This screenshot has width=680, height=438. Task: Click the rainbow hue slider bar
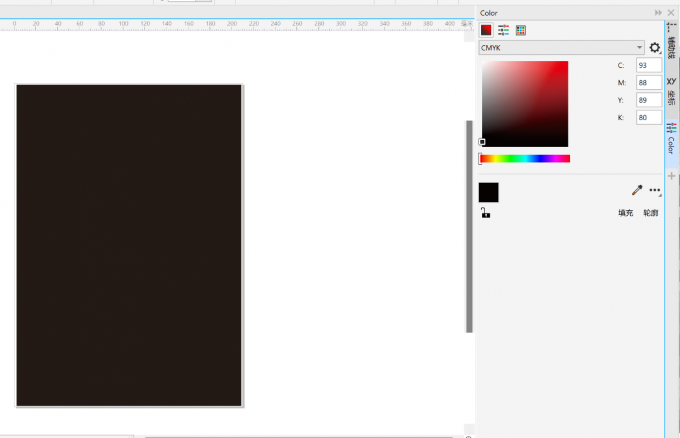pyautogui.click(x=525, y=159)
